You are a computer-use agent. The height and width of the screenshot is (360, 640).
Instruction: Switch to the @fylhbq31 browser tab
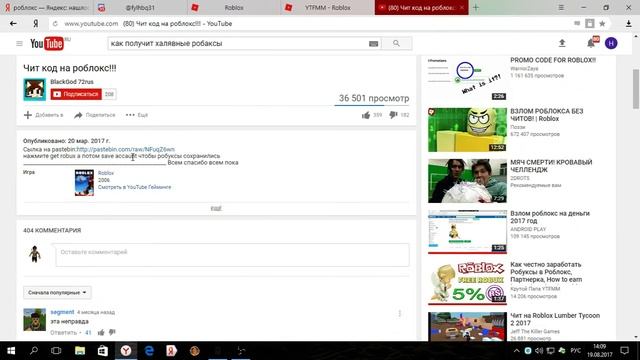tap(140, 7)
